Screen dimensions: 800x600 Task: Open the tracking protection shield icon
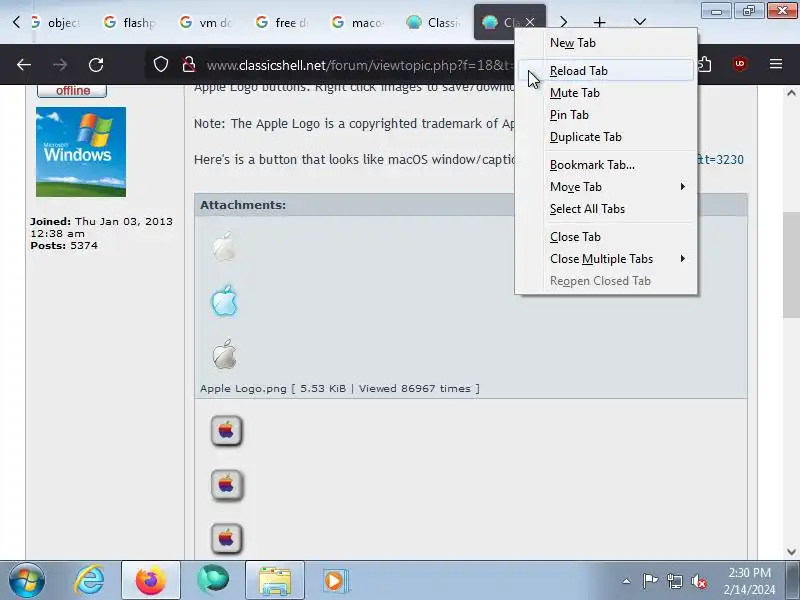click(161, 65)
